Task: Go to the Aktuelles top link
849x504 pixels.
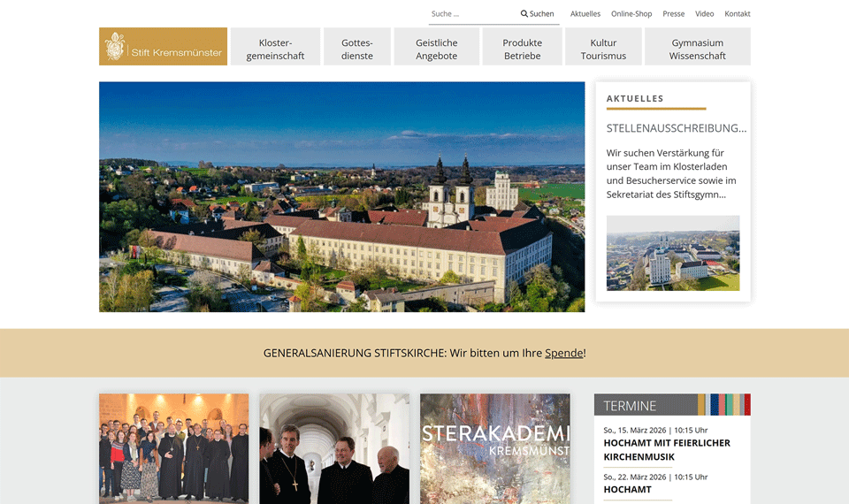Action: click(x=585, y=14)
